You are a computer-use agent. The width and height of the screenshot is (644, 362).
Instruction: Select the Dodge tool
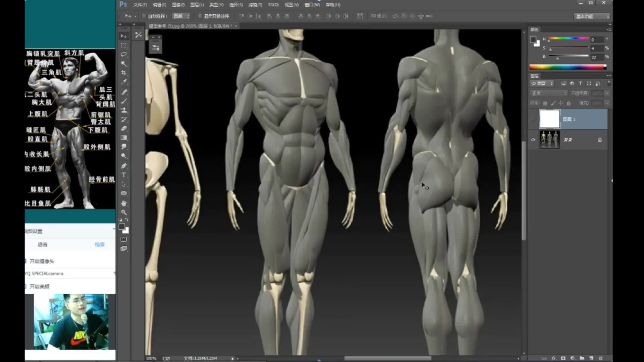pyautogui.click(x=124, y=156)
